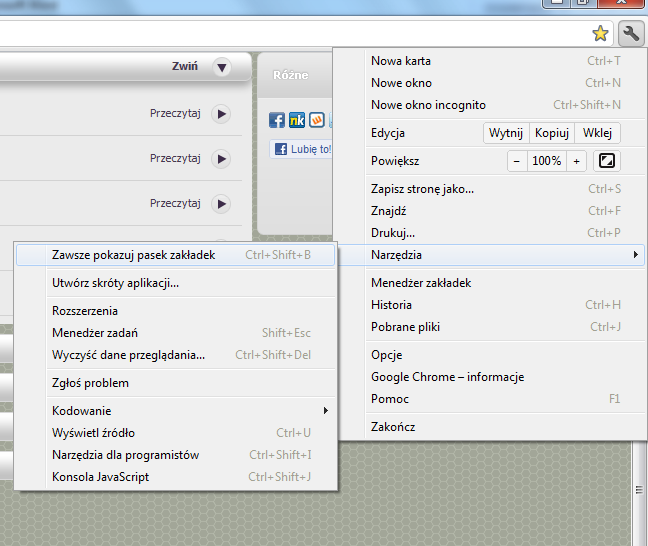Toggle Zawsze pokazuj pasek zakładek
The image size is (648, 546).
pyautogui.click(x=175, y=255)
